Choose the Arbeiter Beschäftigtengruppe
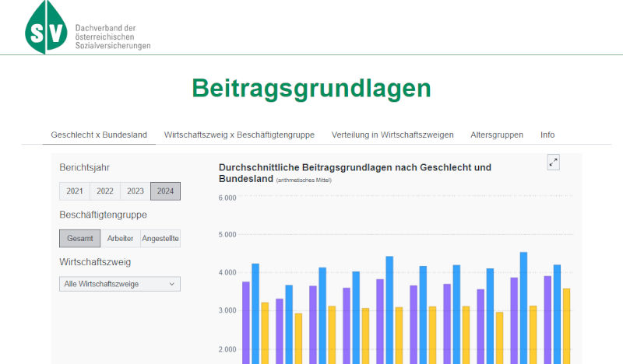The image size is (623, 364). [121, 238]
